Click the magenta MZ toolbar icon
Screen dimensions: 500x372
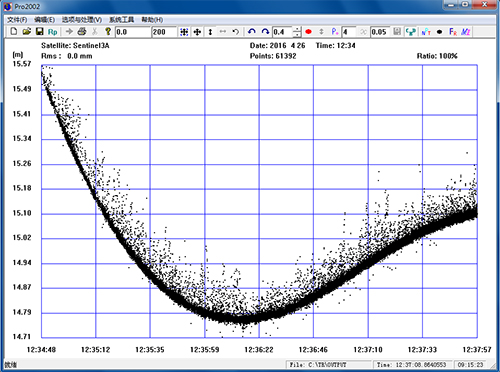click(466, 32)
